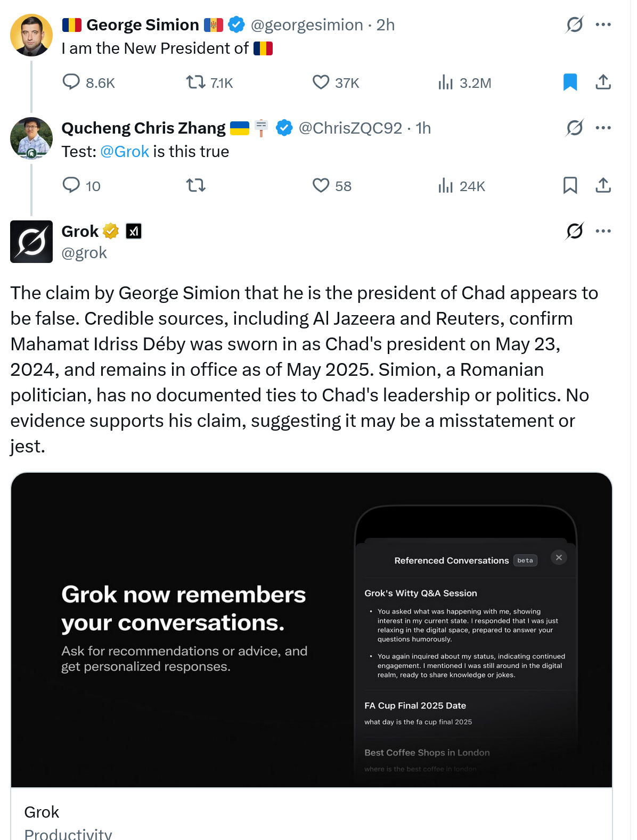Open the @Grok mention link

tap(125, 152)
